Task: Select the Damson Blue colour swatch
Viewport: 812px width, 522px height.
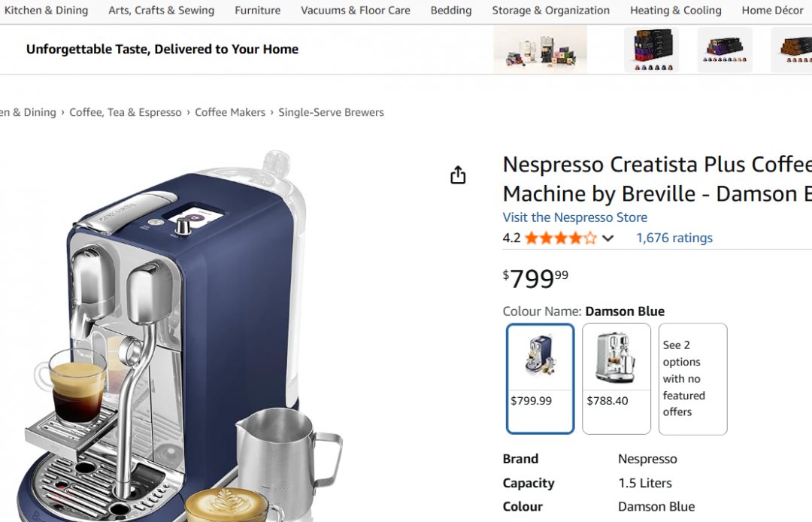Action: coord(540,378)
